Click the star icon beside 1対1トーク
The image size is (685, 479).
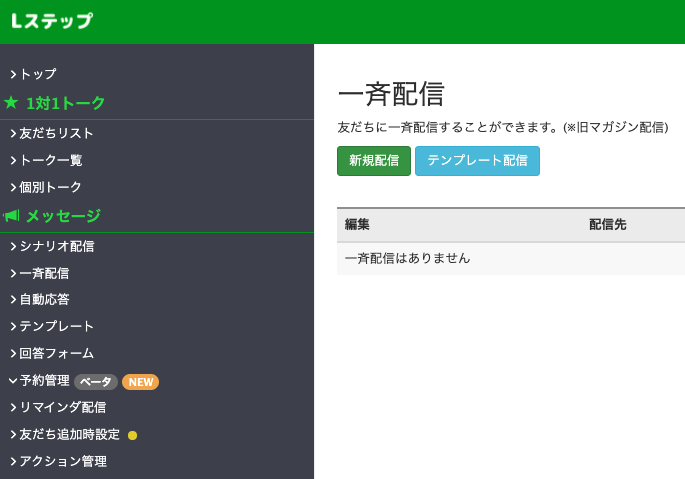point(11,103)
